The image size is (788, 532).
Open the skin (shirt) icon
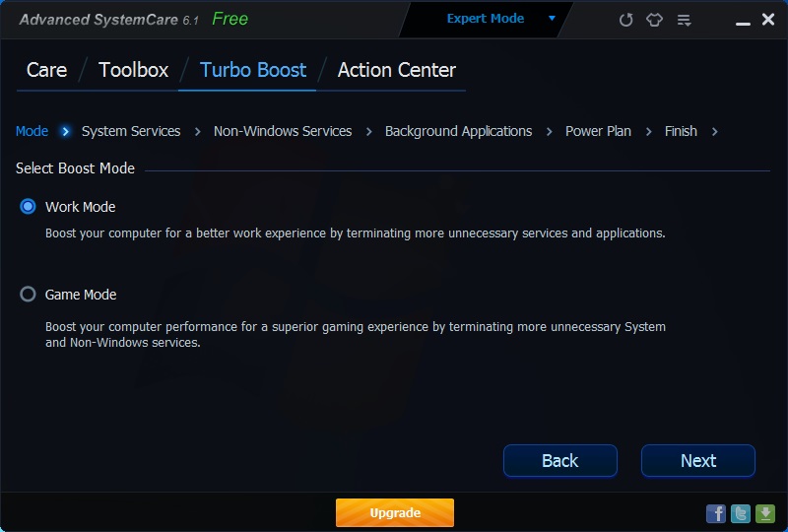(654, 20)
